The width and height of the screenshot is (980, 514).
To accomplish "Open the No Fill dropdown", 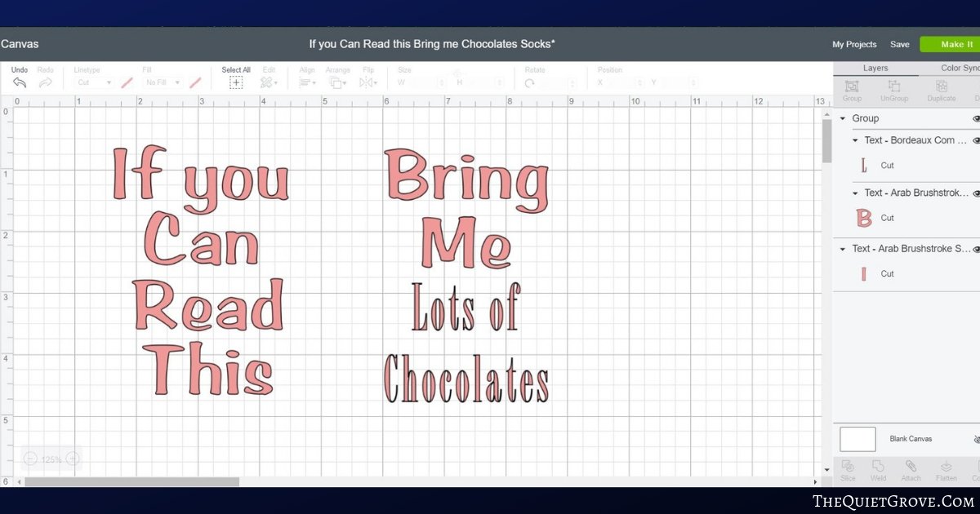I will (x=163, y=82).
